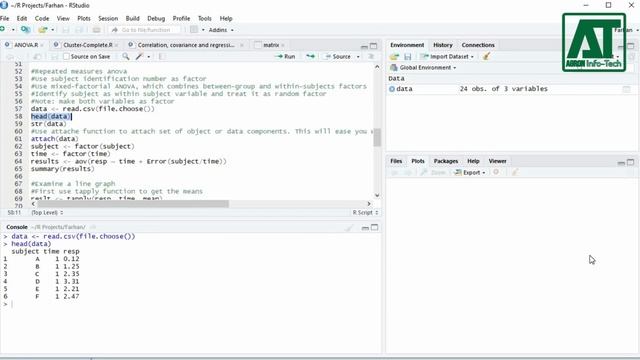Open an existing file with the folder icon

(42, 30)
